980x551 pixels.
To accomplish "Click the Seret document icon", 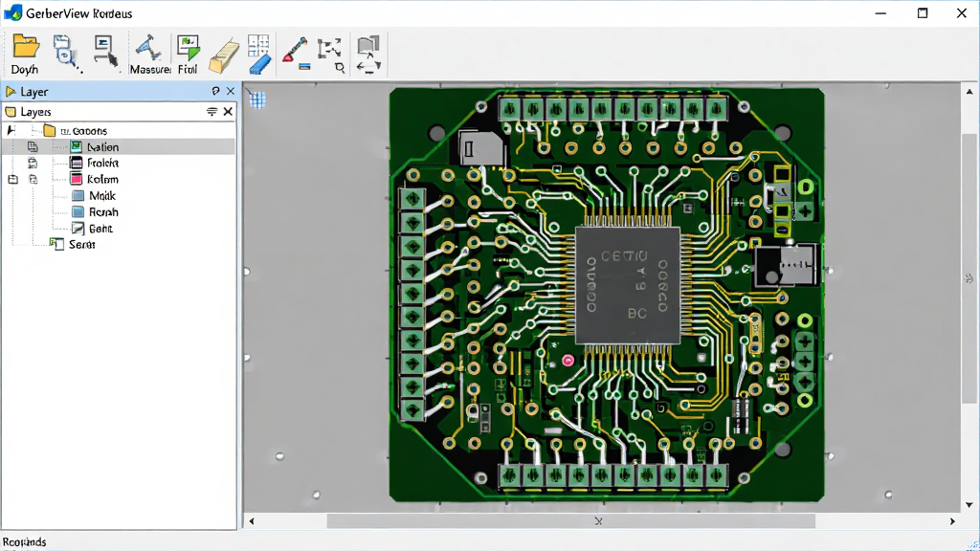I will pyautogui.click(x=56, y=244).
